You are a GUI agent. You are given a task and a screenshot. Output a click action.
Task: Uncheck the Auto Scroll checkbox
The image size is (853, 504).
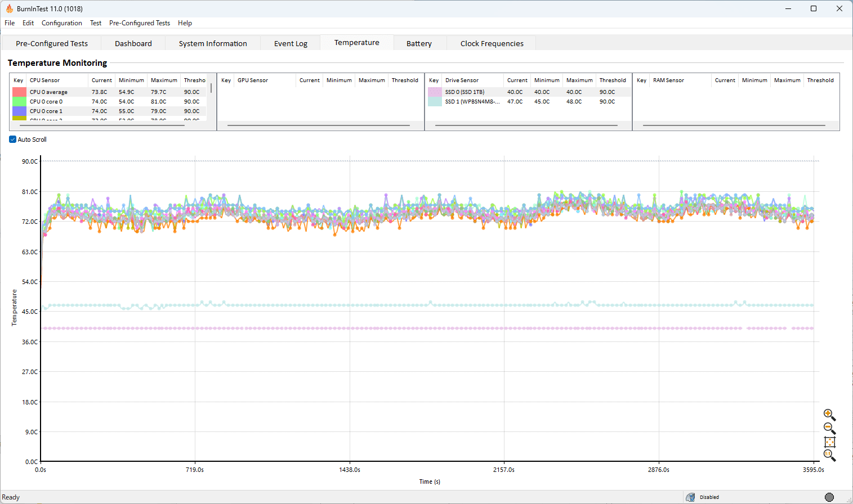pos(13,139)
